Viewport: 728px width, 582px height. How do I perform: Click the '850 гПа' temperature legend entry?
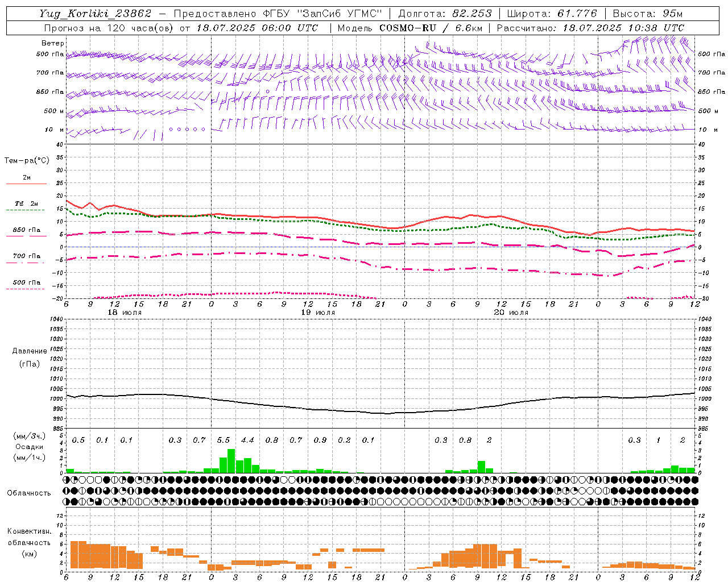coord(27,230)
